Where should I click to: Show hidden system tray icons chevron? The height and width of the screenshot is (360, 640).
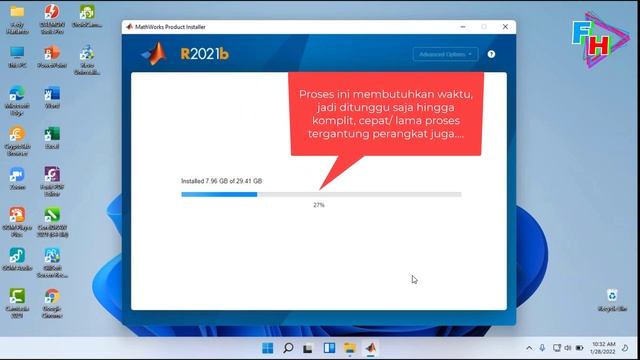coord(529,348)
